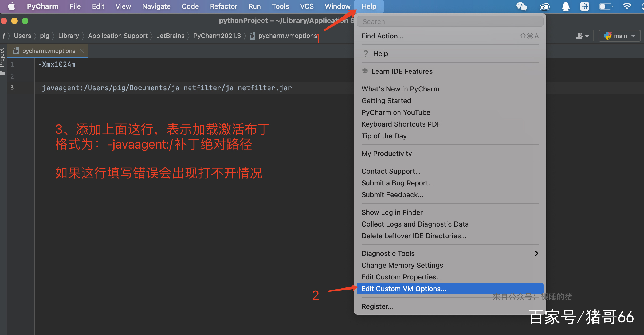
Task: Open the Refactor menu
Action: click(223, 6)
